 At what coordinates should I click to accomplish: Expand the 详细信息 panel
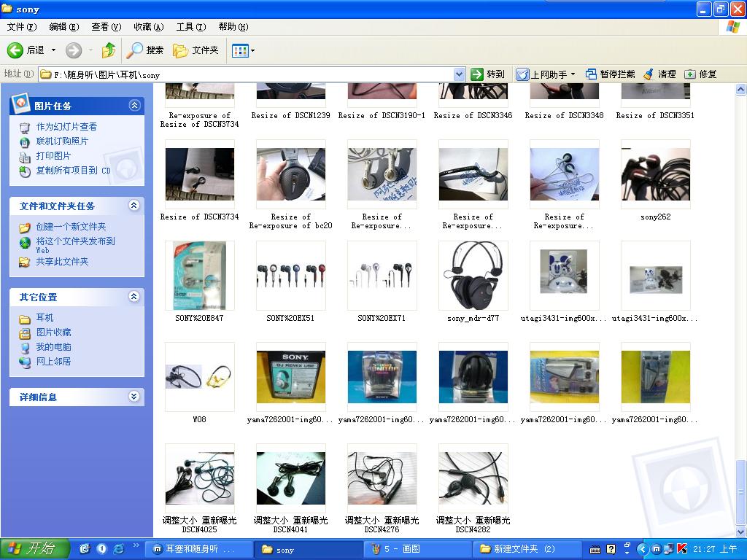[134, 396]
